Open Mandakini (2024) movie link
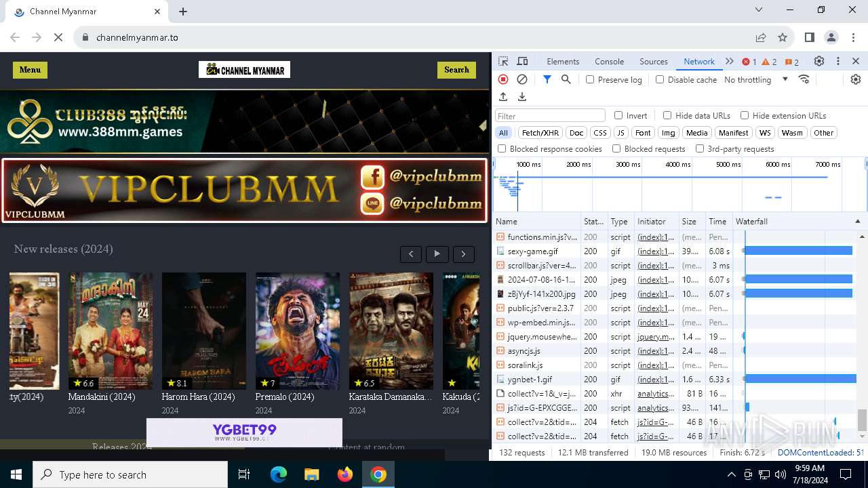 (102, 397)
